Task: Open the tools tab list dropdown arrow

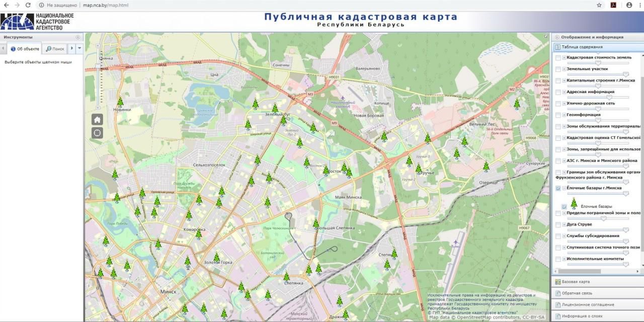Action: 79,48
